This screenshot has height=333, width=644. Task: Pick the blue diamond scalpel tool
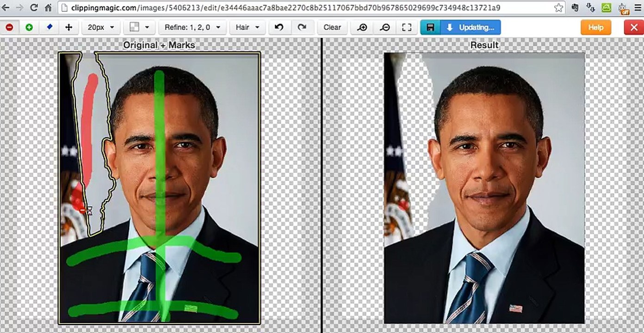pyautogui.click(x=49, y=27)
